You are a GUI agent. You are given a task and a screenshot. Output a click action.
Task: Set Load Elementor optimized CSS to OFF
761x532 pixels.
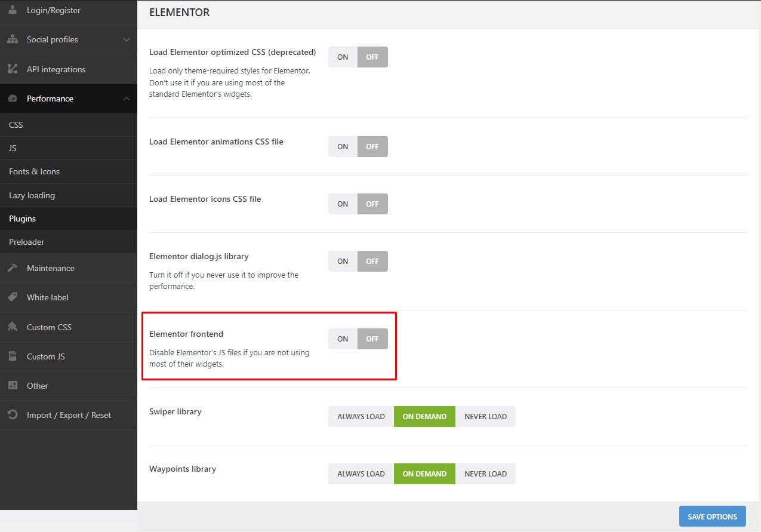372,57
